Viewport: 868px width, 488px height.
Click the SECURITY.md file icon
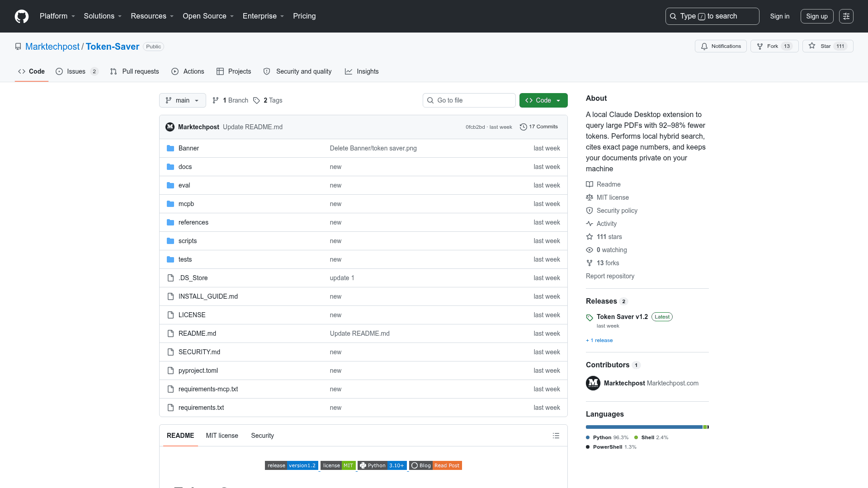click(x=170, y=352)
